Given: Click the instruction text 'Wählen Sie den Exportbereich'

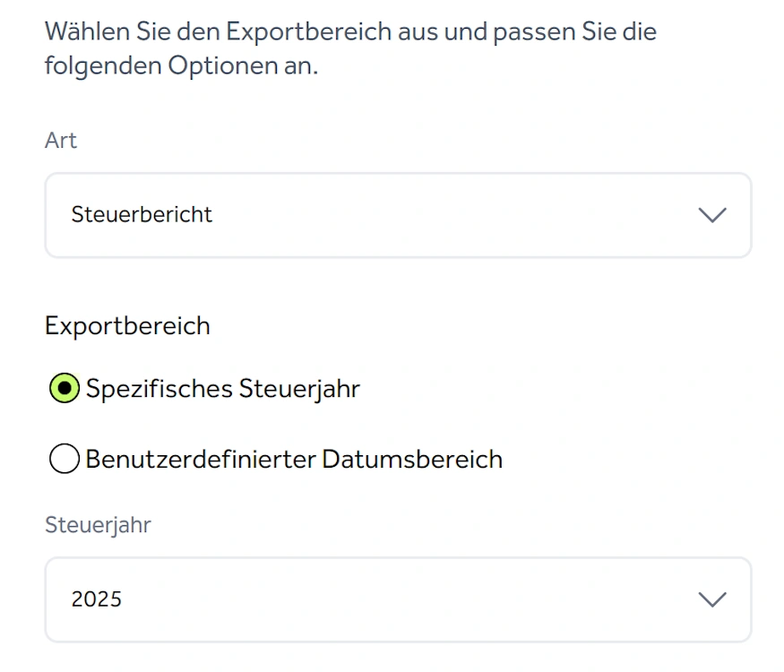Looking at the screenshot, I should point(219,32).
